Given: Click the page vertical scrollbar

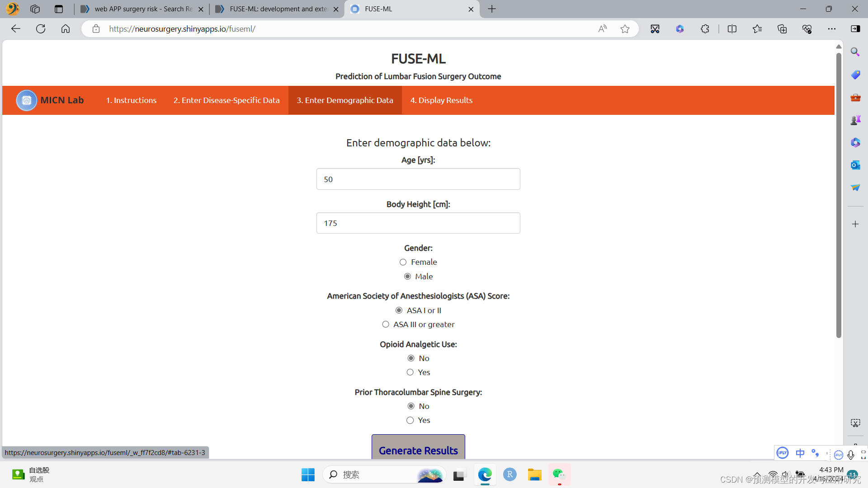Looking at the screenshot, I should pyautogui.click(x=839, y=195).
